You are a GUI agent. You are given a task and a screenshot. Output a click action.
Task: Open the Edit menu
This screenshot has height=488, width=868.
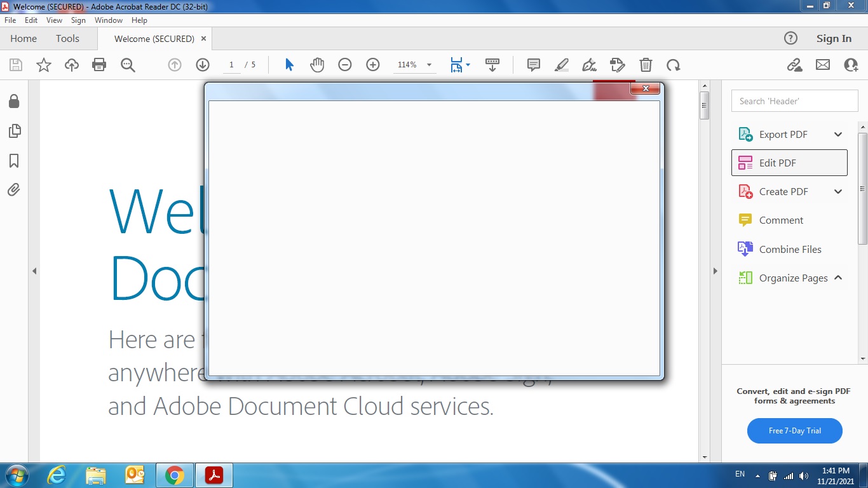31,20
